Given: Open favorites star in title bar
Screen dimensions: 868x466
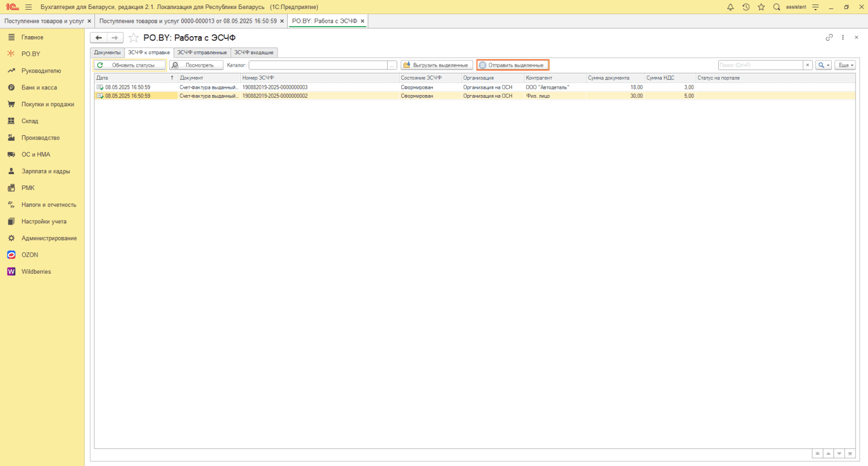Looking at the screenshot, I should click(x=761, y=7).
